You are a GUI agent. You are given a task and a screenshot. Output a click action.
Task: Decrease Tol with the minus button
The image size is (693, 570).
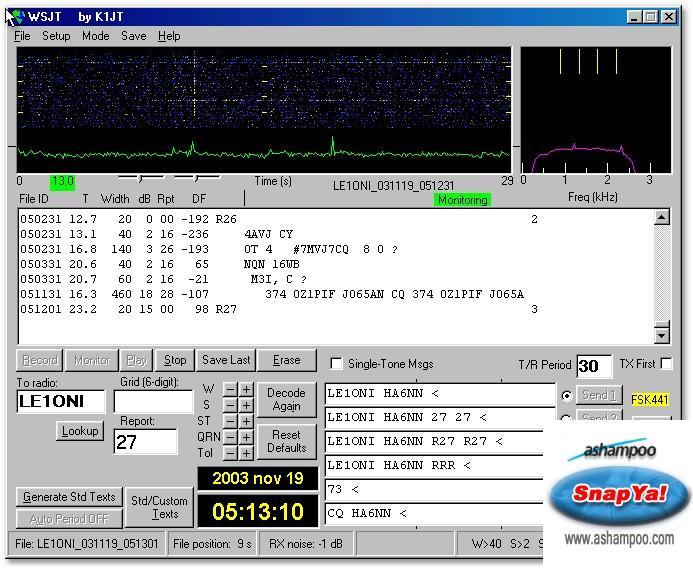230,453
